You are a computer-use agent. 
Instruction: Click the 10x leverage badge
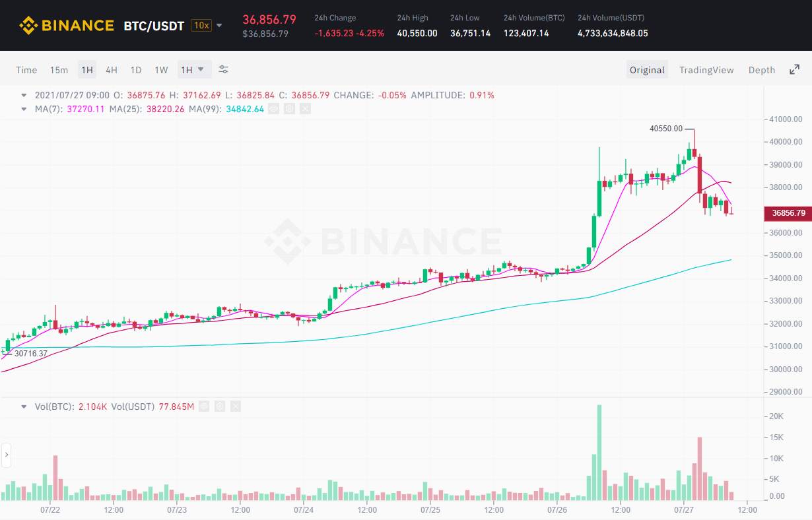[201, 26]
